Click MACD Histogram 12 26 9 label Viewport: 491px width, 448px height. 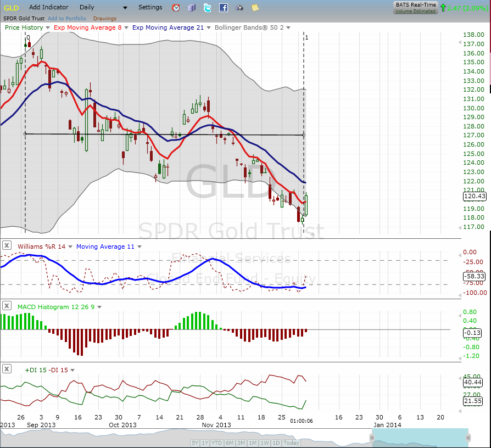point(56,307)
